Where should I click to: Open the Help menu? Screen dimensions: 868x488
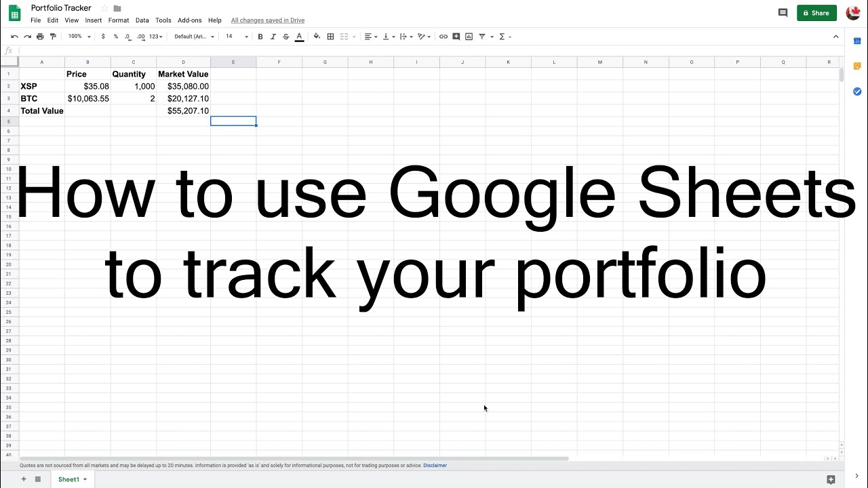(215, 20)
